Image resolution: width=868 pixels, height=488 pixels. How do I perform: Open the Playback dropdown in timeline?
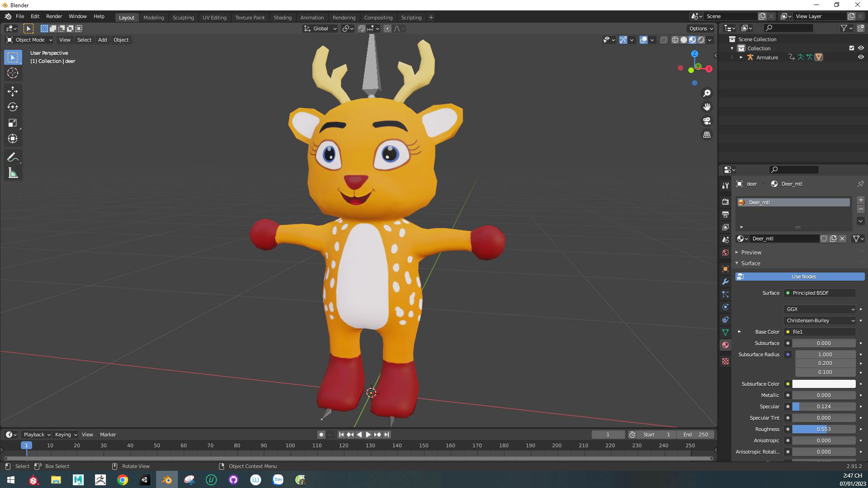pyautogui.click(x=37, y=435)
